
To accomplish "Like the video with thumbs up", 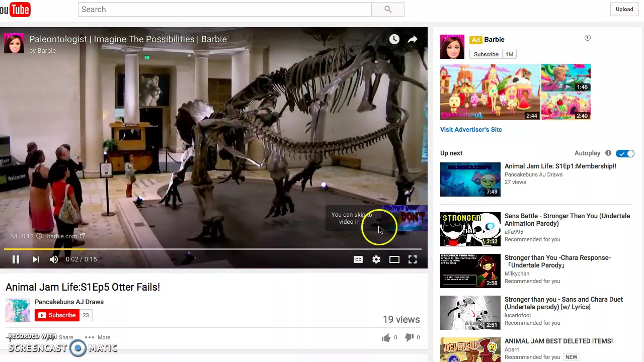I will [x=386, y=338].
